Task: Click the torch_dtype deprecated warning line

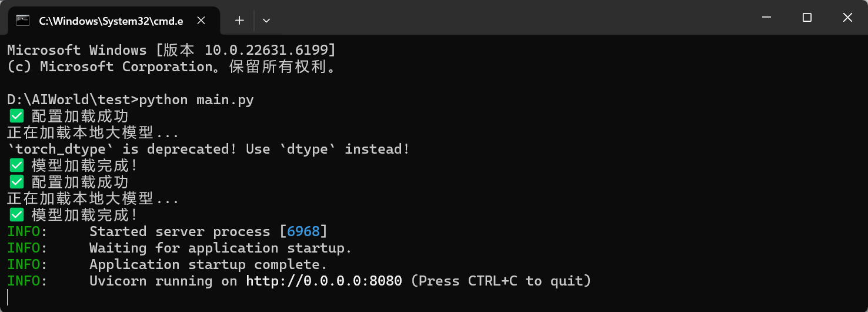Action: click(208, 149)
